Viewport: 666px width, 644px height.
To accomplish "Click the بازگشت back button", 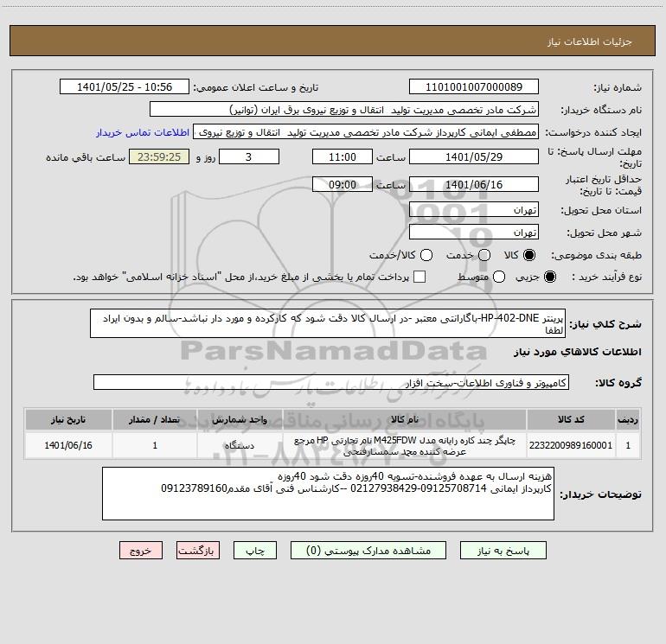I will click(x=198, y=551).
